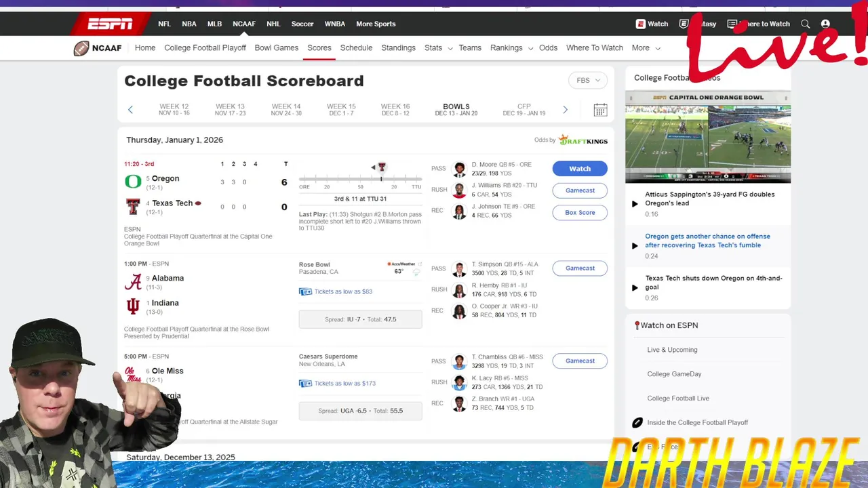Open College Football Playoff tab

click(205, 48)
